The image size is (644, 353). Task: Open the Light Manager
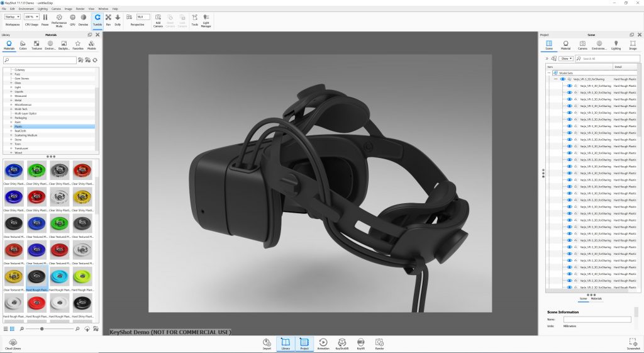(x=206, y=20)
